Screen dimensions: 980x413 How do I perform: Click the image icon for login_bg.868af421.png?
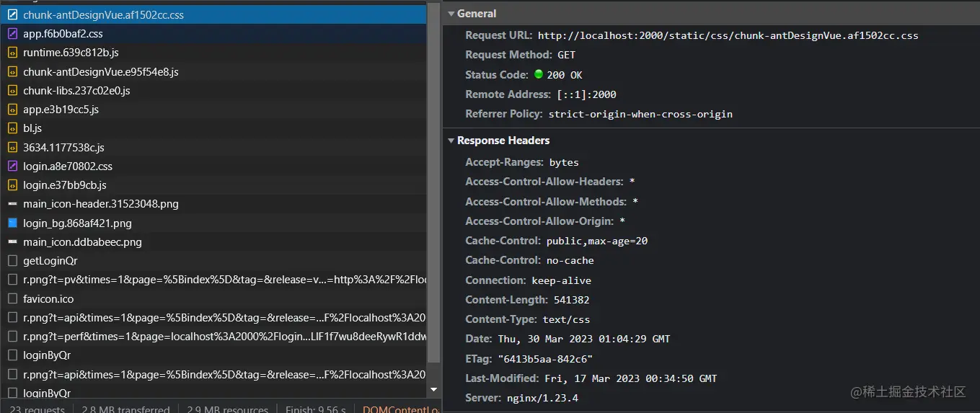click(12, 223)
